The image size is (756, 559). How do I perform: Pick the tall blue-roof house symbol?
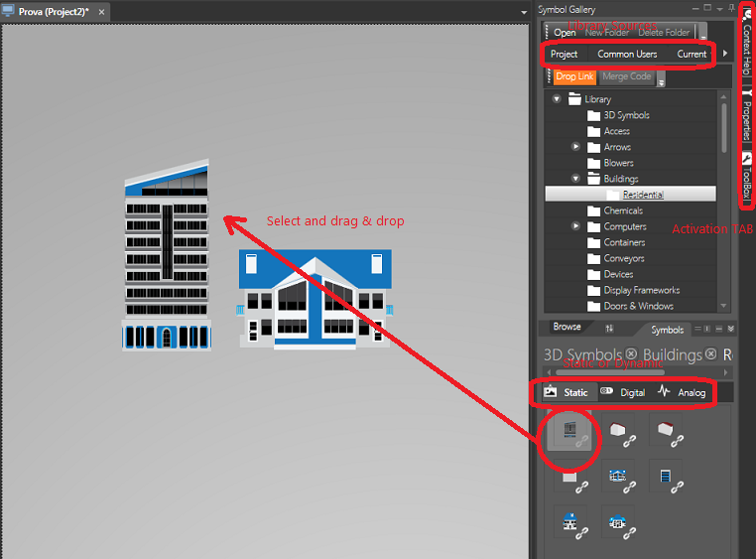coord(569,521)
